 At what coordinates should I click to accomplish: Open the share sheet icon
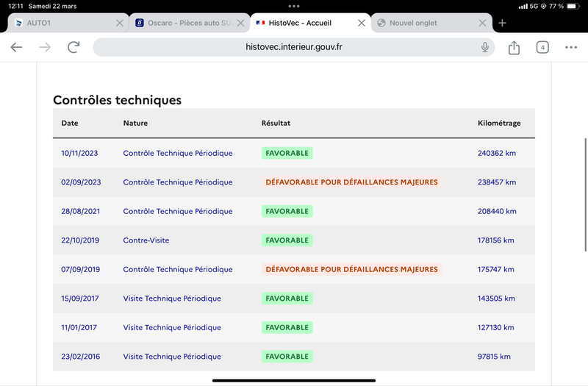click(514, 47)
